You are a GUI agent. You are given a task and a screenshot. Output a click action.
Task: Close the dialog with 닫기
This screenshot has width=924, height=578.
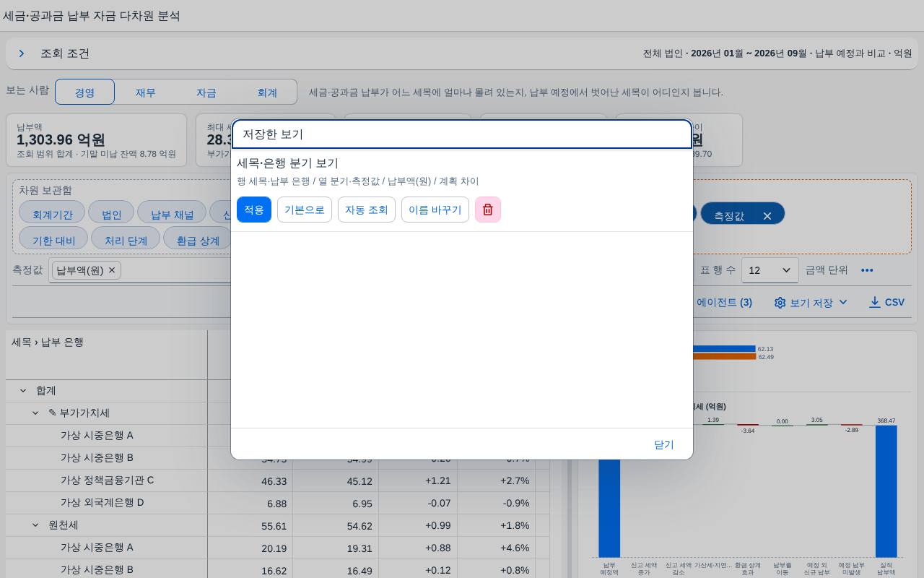pos(664,444)
